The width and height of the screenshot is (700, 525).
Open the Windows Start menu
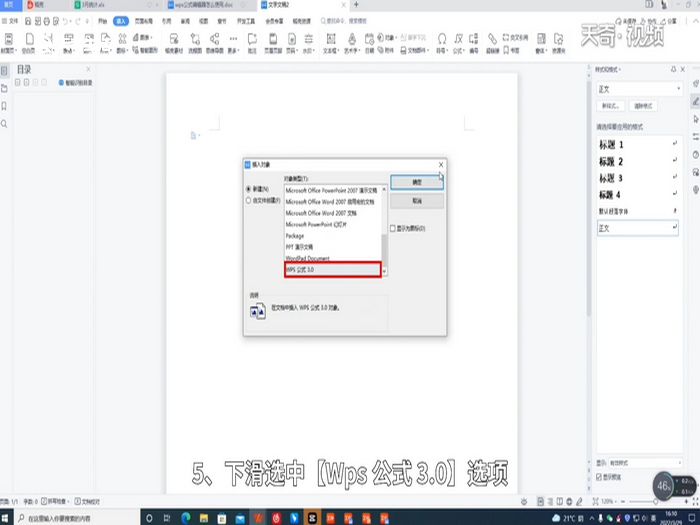tap(6, 518)
